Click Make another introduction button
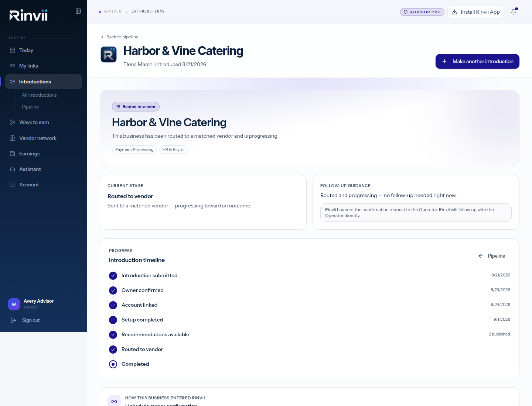This screenshot has height=406, width=532. [477, 61]
